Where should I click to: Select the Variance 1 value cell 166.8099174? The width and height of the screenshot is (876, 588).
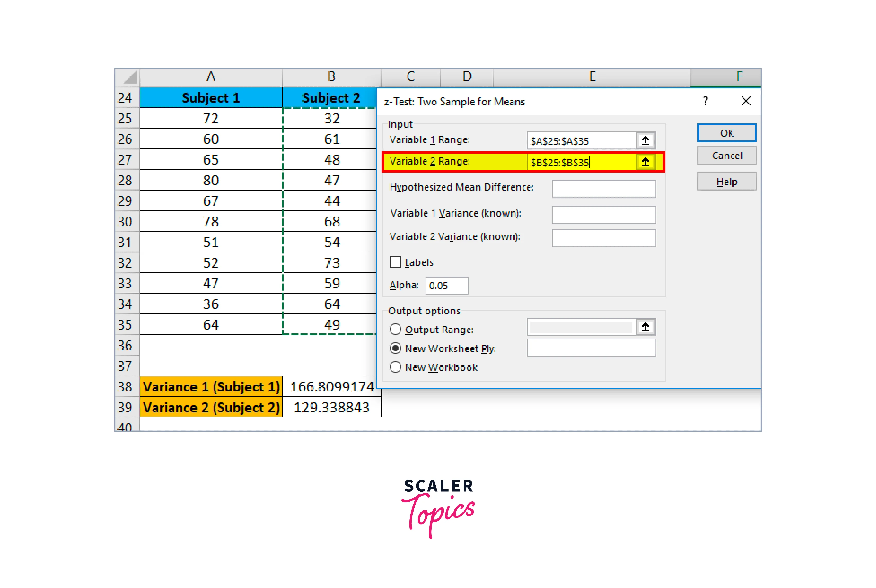[x=332, y=387]
